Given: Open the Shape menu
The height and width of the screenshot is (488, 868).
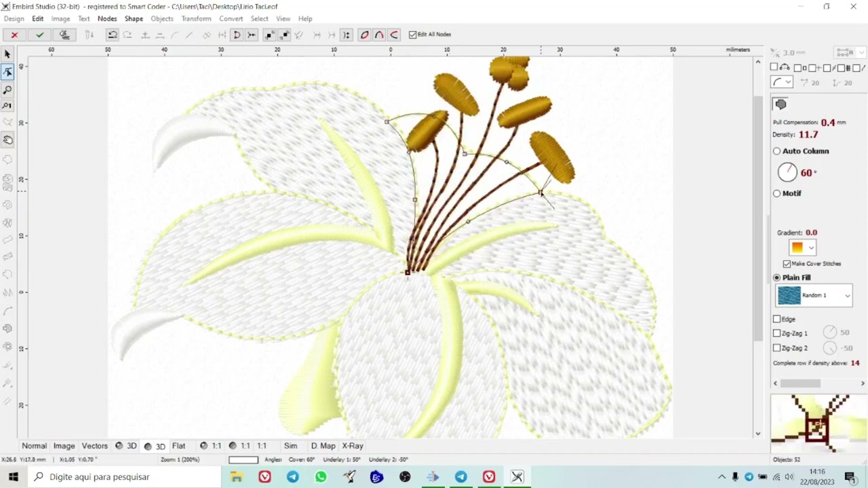Looking at the screenshot, I should click(x=134, y=19).
